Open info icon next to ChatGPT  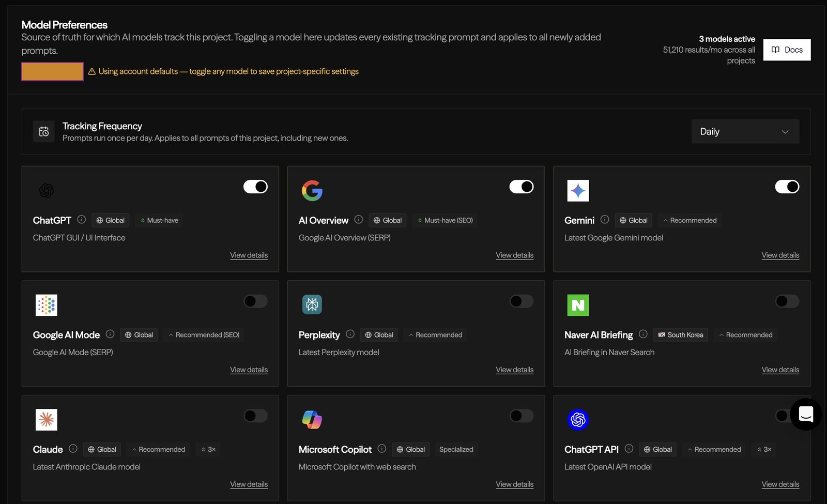tap(81, 219)
